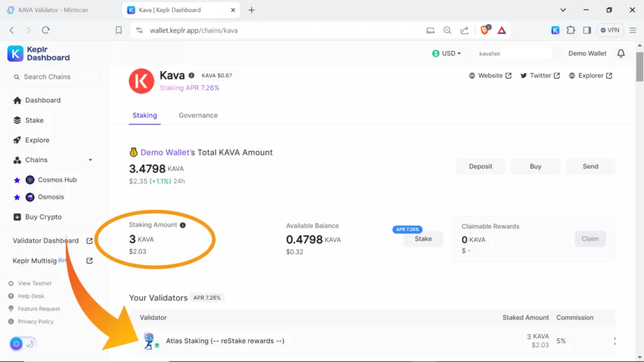644x362 pixels.
Task: Click the Brave Shields lion icon
Action: coord(485,30)
